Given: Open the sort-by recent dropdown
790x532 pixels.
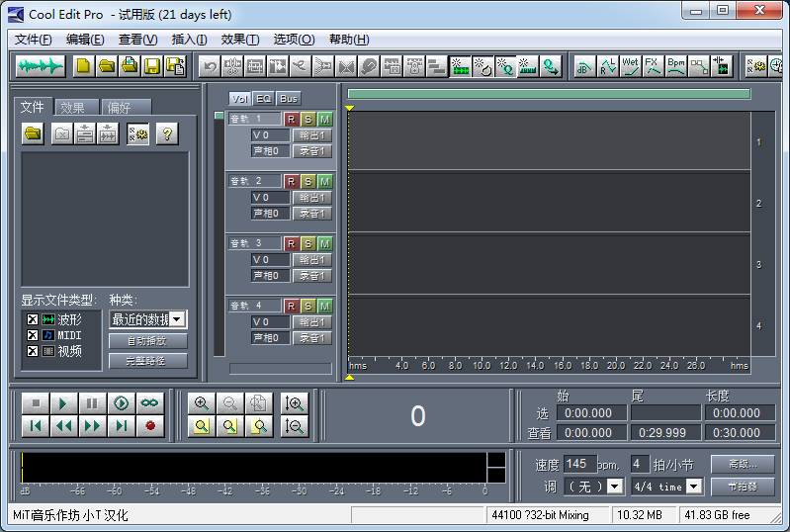Looking at the screenshot, I should tap(176, 319).
